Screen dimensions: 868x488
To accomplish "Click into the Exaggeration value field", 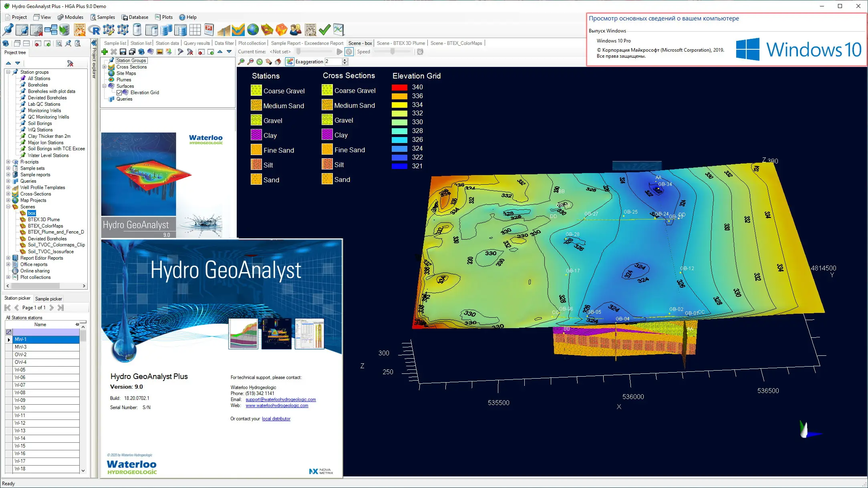I will [x=333, y=62].
